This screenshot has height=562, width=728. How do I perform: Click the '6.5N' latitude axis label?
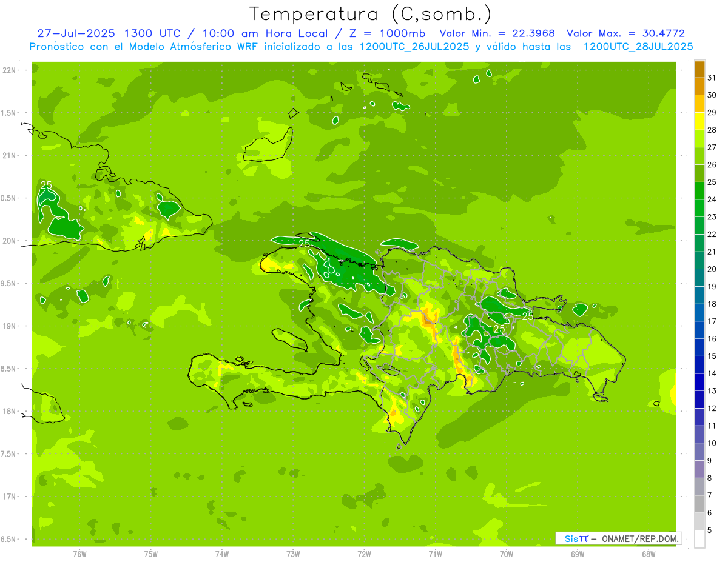tap(10, 539)
